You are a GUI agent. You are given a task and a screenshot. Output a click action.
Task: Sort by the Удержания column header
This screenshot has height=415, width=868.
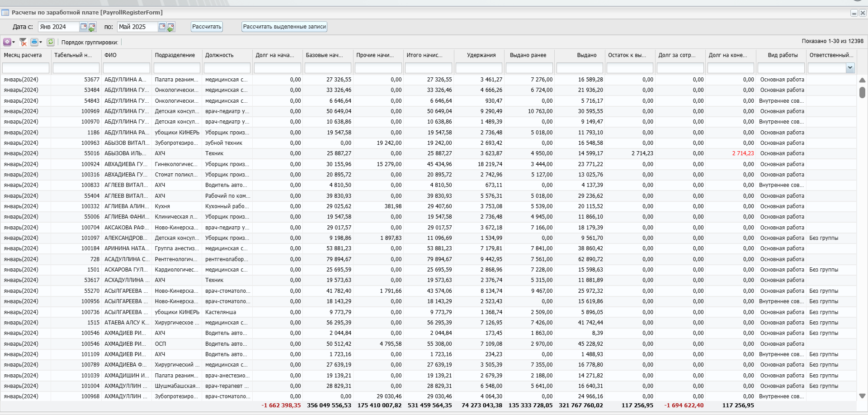coord(479,55)
